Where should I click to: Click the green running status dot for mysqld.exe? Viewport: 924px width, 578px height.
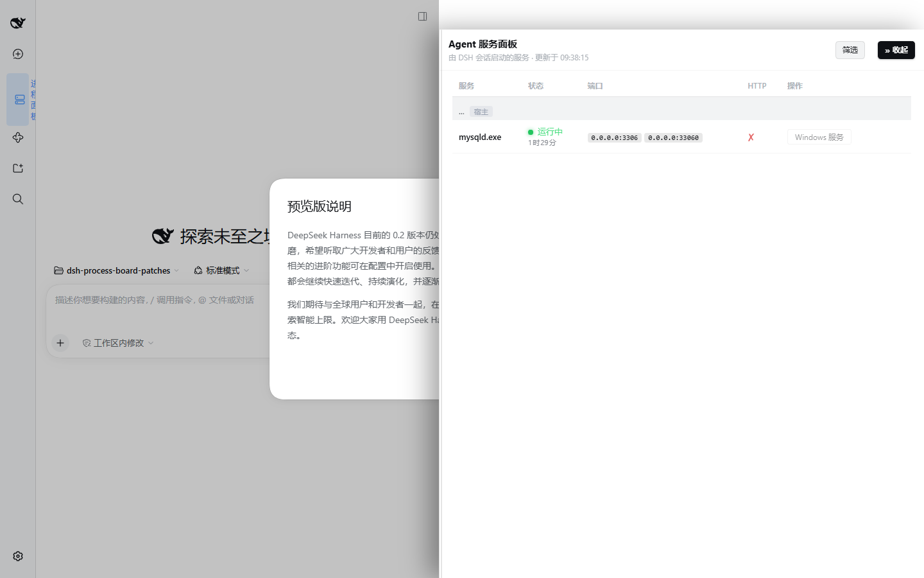click(531, 132)
